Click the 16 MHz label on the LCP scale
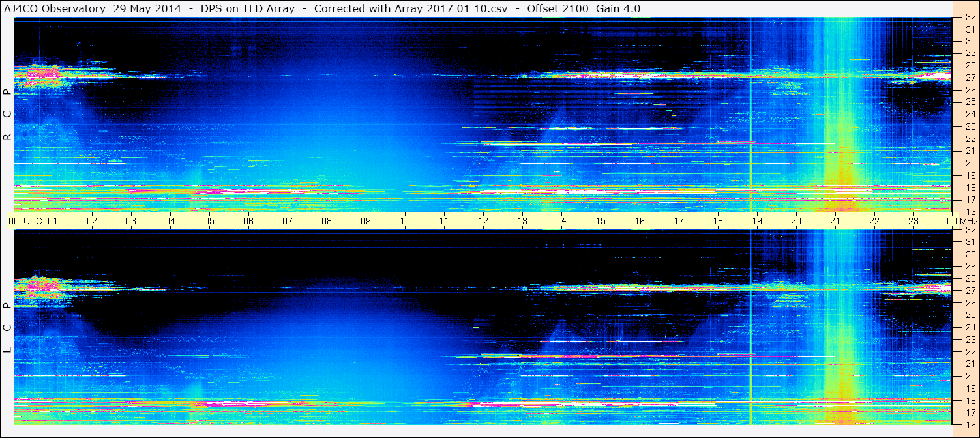The image size is (980, 438). (970, 424)
